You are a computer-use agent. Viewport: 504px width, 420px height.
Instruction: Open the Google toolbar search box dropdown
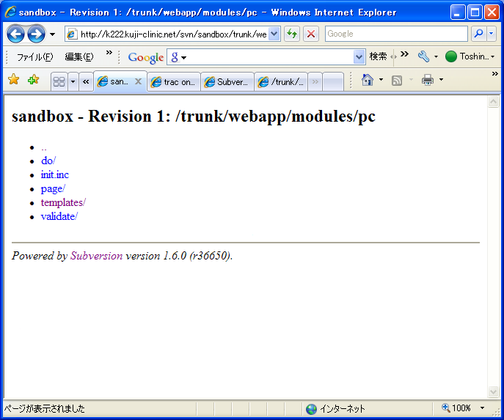point(359,57)
